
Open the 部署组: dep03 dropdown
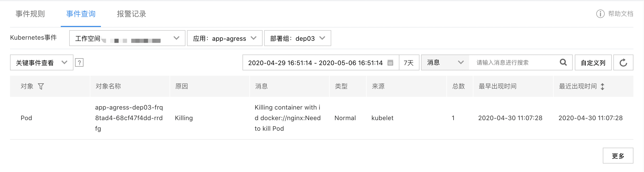tap(297, 38)
